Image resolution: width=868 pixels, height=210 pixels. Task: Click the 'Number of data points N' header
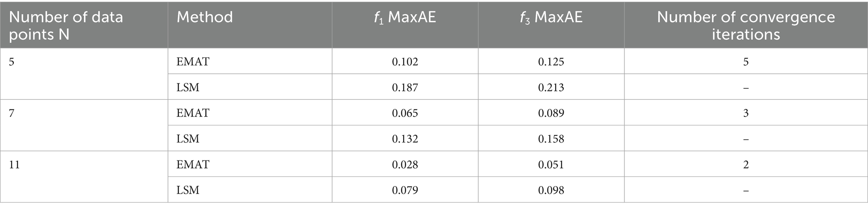(84, 25)
